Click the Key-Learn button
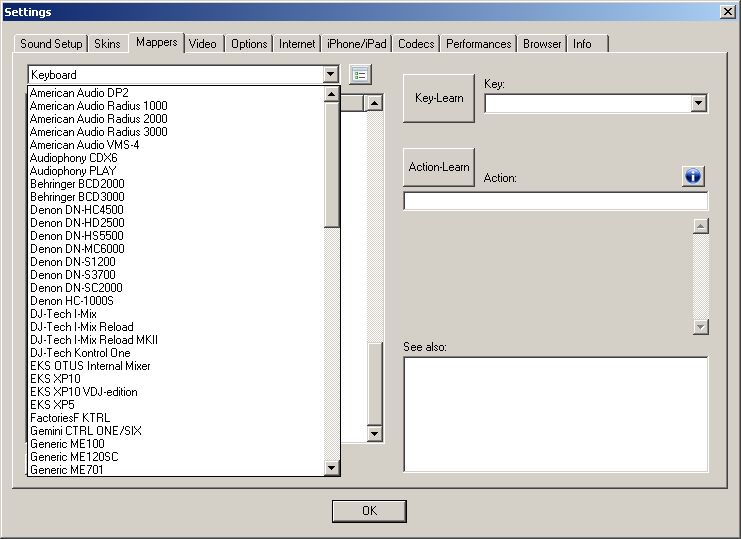The width and height of the screenshot is (741, 539). click(439, 98)
